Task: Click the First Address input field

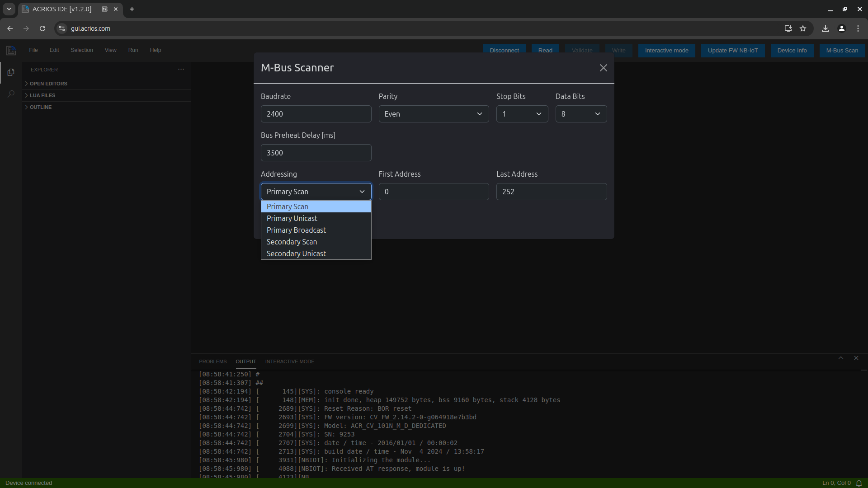Action: click(x=434, y=191)
